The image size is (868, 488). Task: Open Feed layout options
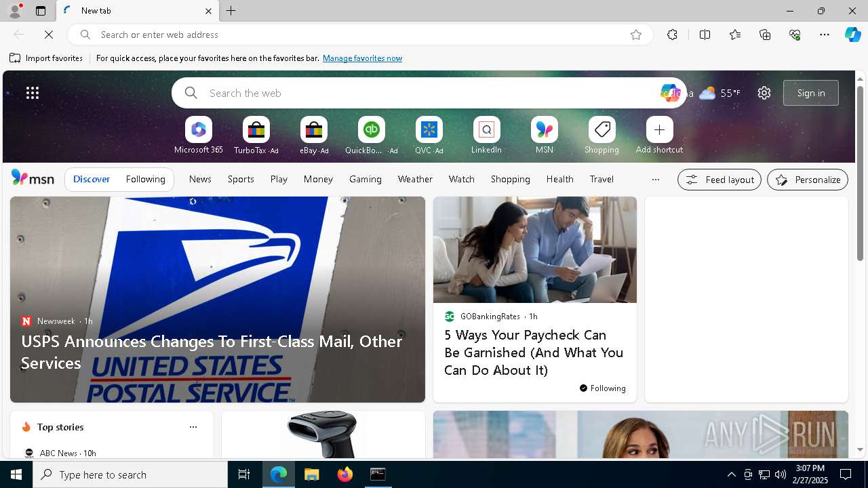pyautogui.click(x=719, y=180)
